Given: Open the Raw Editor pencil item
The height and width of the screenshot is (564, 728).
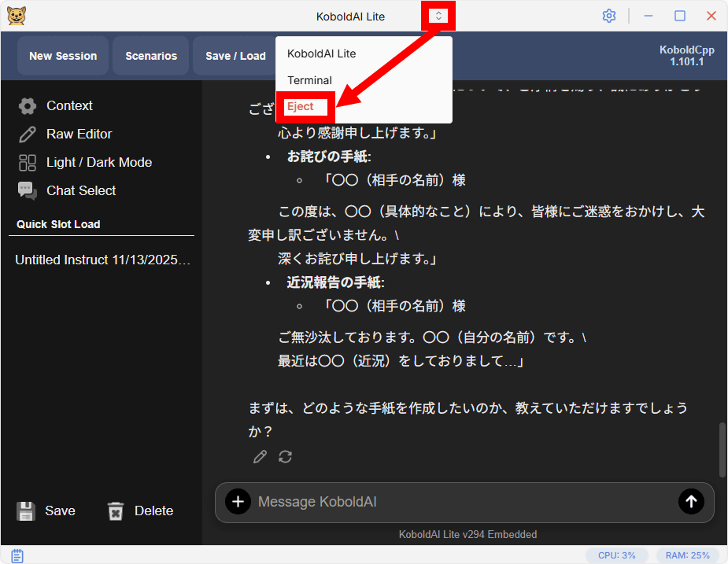Looking at the screenshot, I should click(x=79, y=134).
